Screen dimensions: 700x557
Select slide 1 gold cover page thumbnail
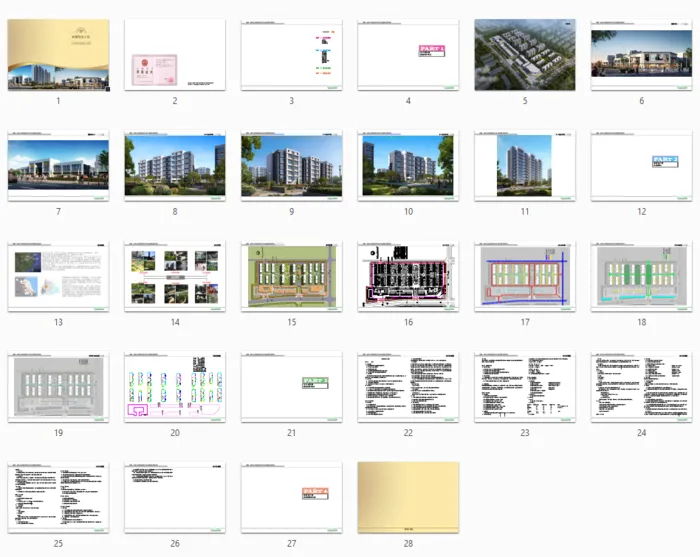[58, 55]
